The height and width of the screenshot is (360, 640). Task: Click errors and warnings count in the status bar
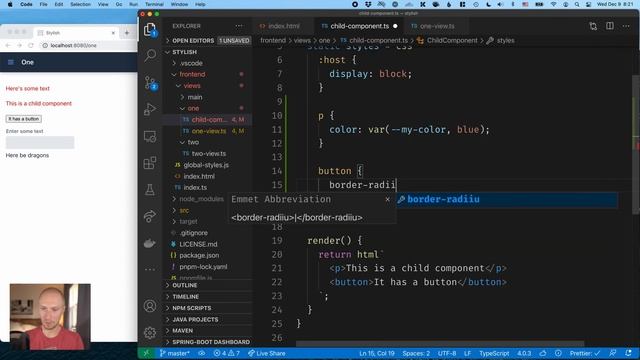[x=226, y=353]
